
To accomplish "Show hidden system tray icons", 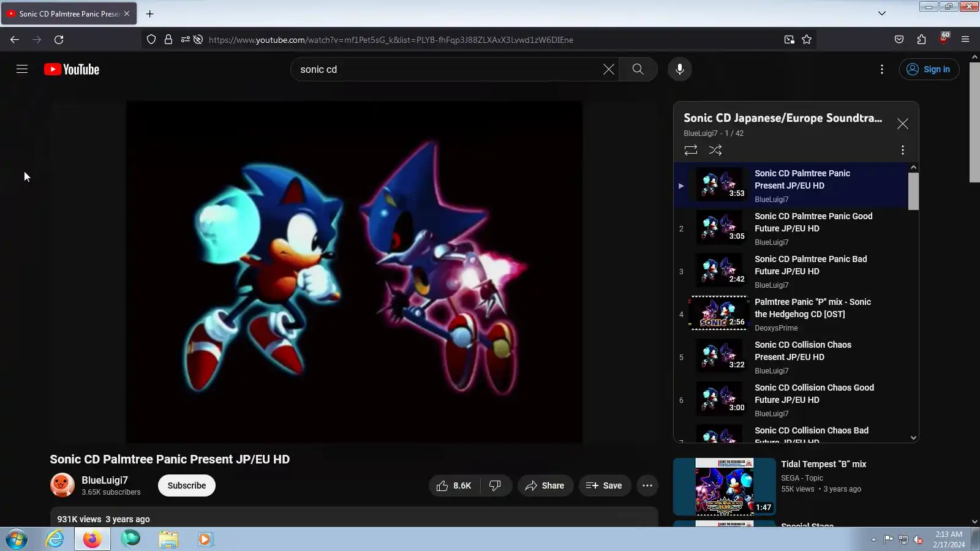I will point(873,539).
